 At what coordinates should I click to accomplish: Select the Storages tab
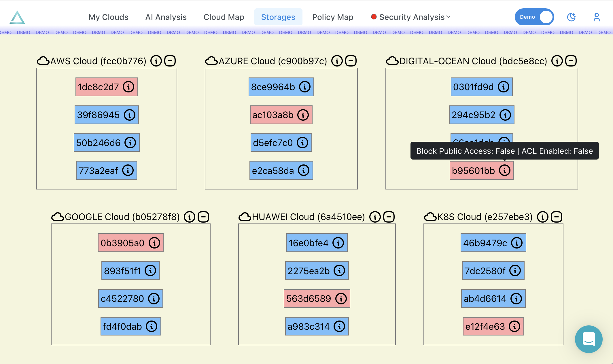[x=278, y=17]
